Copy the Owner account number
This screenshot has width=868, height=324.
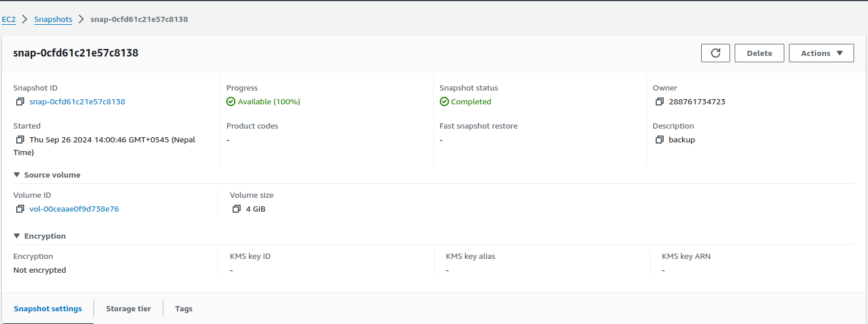coord(660,102)
